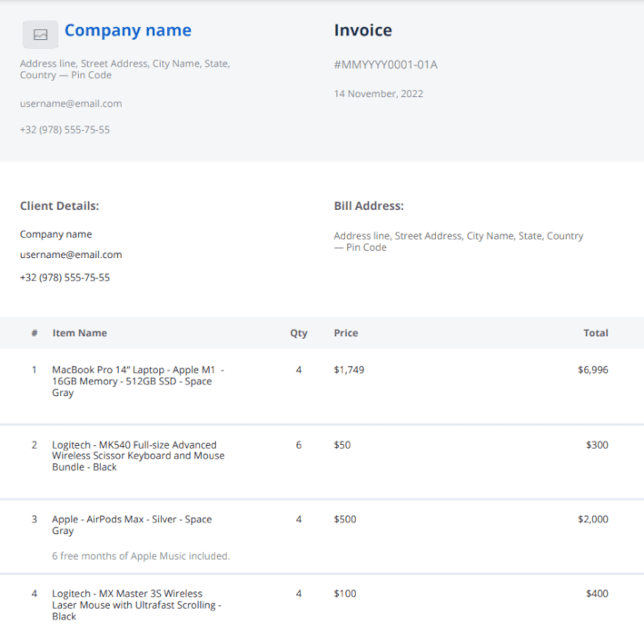Image resolution: width=644 pixels, height=644 pixels.
Task: Select the Bill Address heading
Action: tap(369, 206)
